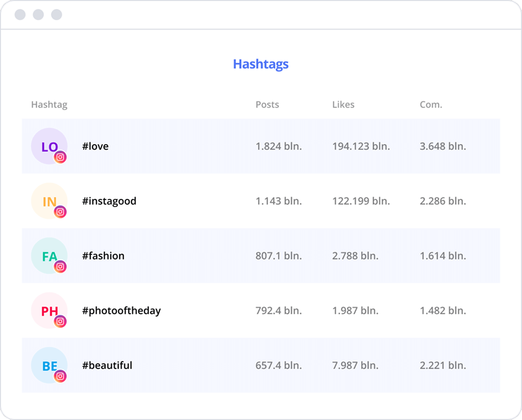Select the BE avatar circle for #beautiful
Image resolution: width=522 pixels, height=420 pixels.
click(49, 365)
